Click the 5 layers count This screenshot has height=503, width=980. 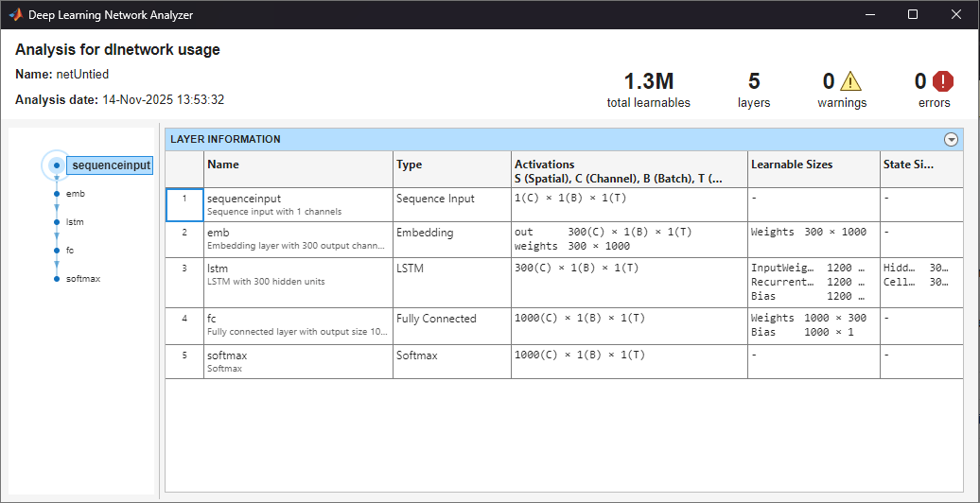pos(754,81)
